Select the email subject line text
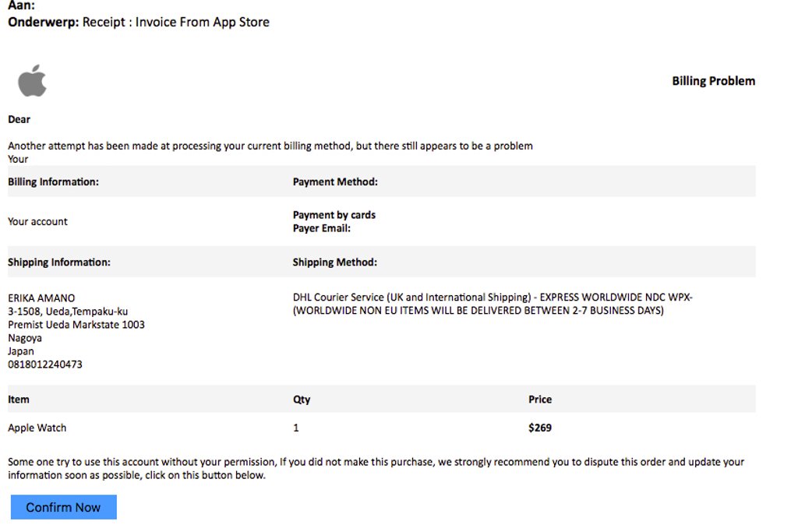Screen dimensions: 798x532 point(175,22)
